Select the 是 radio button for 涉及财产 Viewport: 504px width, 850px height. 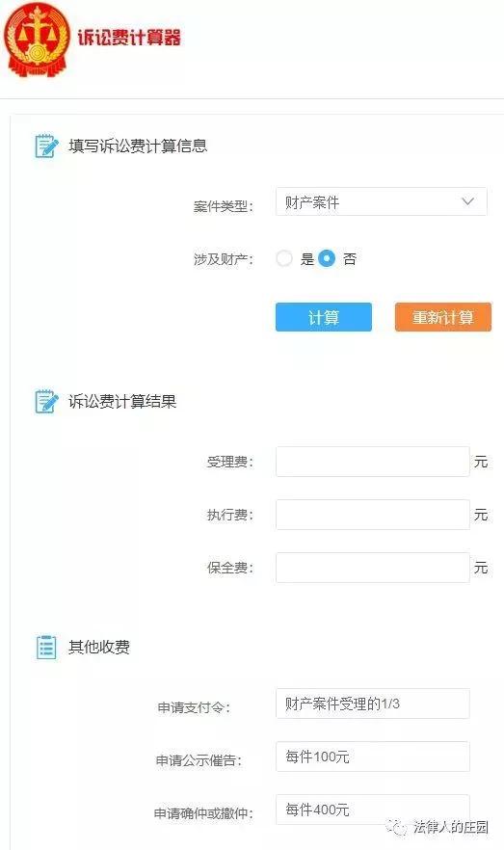(x=284, y=258)
